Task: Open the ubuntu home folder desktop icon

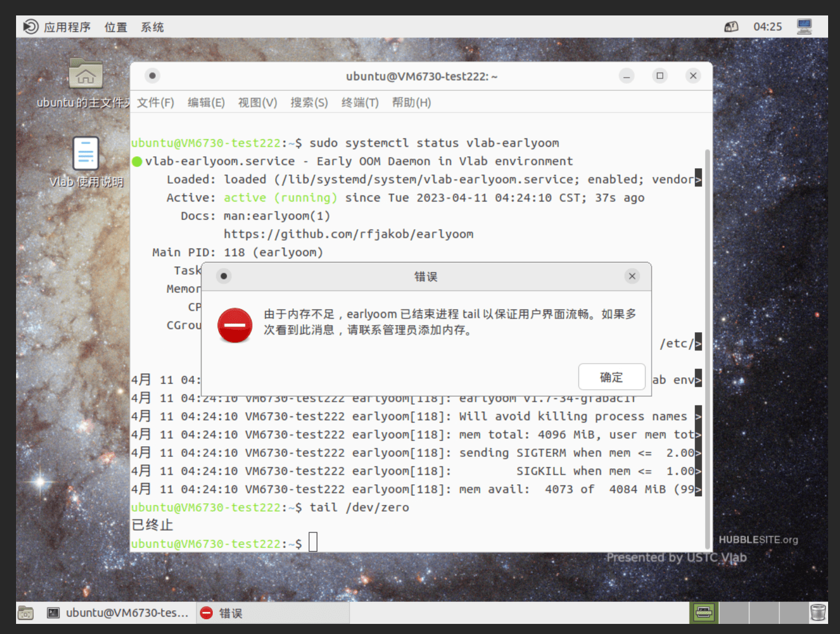Action: click(x=86, y=75)
